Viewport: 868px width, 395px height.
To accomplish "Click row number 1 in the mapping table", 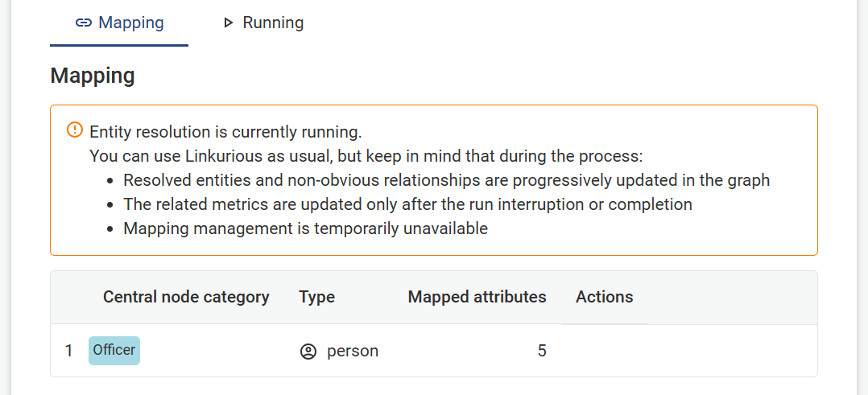I will tap(68, 352).
